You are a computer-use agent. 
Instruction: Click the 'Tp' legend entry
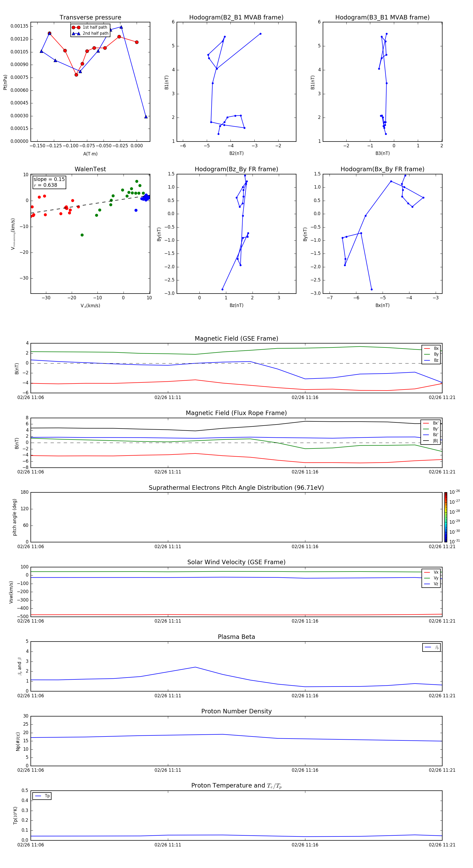(x=42, y=796)
